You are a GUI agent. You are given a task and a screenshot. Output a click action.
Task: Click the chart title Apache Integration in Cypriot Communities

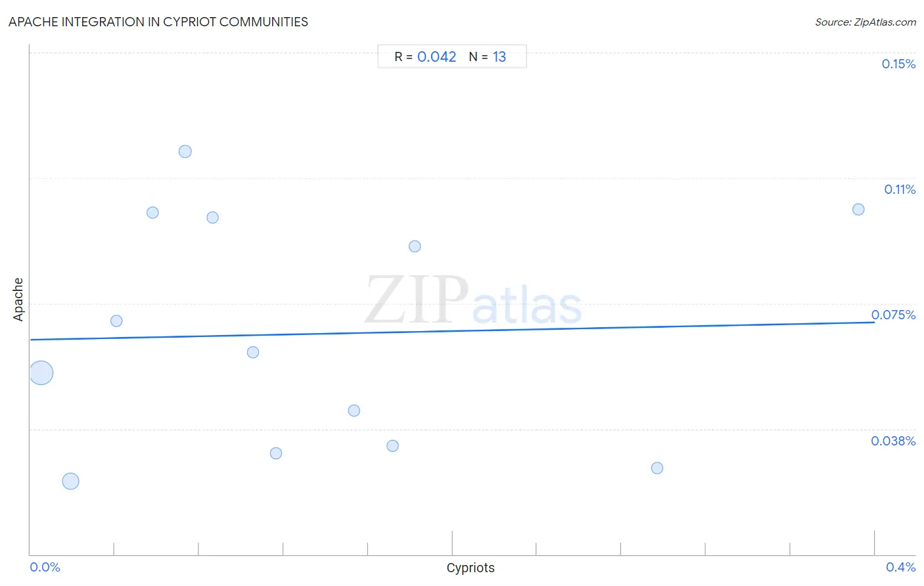click(158, 22)
